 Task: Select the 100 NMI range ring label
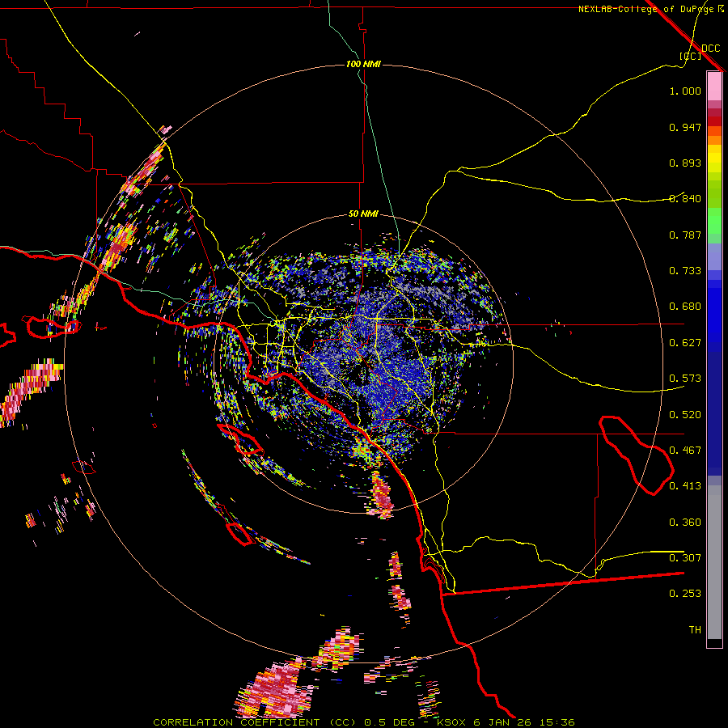click(363, 64)
